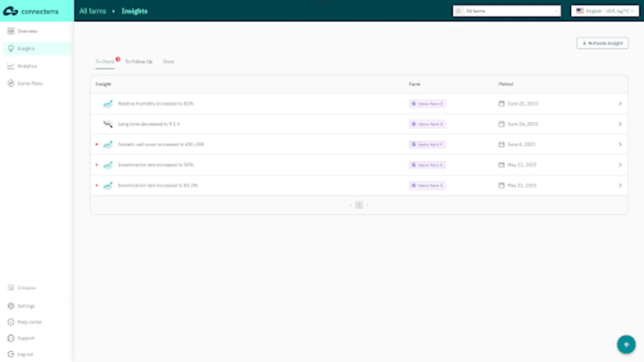This screenshot has height=362, width=644.
Task: Click the trend icon in Insemination 50% row
Action: coord(108,165)
